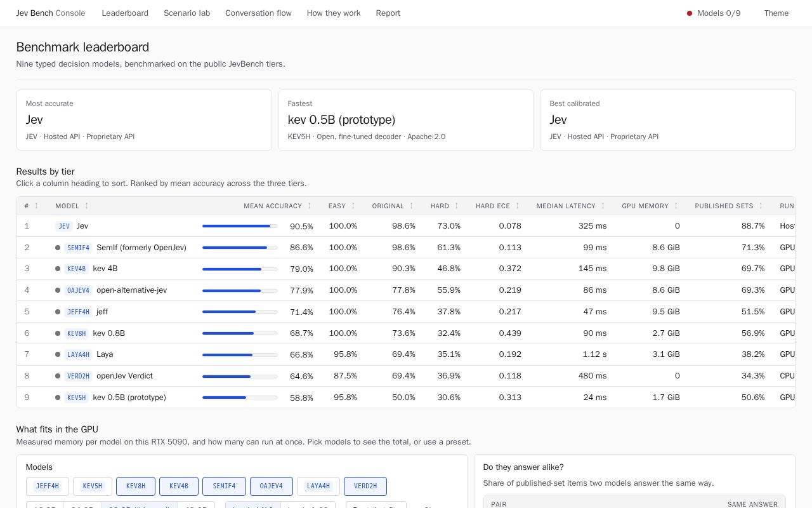Click the model name open-alternative-jev
The image size is (812, 508).
tap(132, 290)
